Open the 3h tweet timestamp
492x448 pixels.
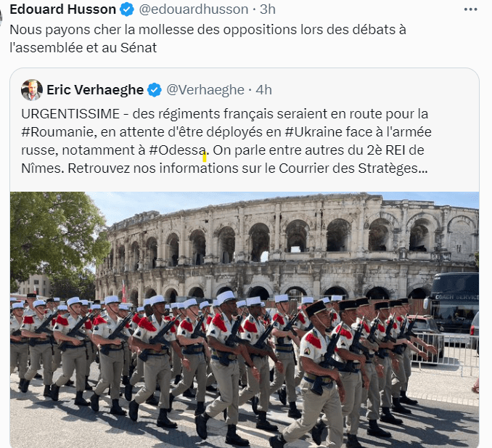point(268,9)
